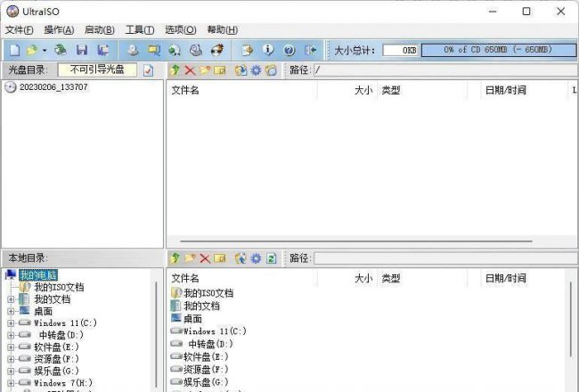This screenshot has height=392, width=579.
Task: Click the upper 路径 field showing /
Action: 445,70
